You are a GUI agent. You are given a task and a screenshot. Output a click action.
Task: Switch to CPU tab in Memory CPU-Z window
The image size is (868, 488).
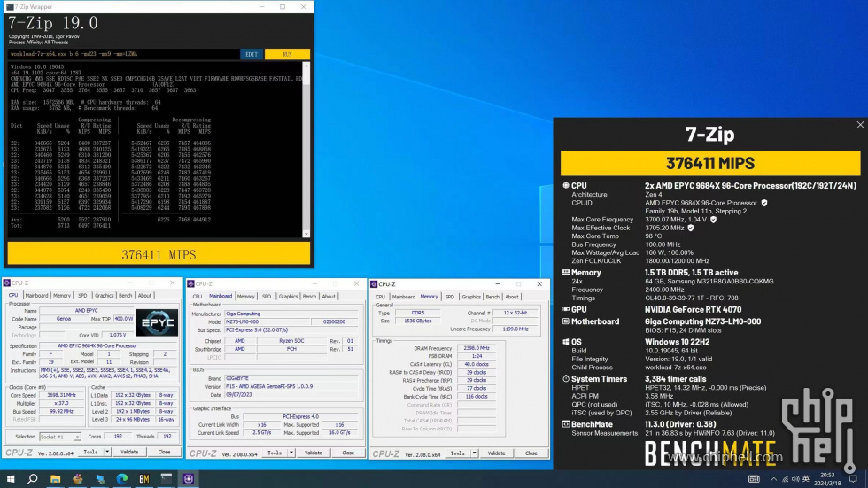380,297
